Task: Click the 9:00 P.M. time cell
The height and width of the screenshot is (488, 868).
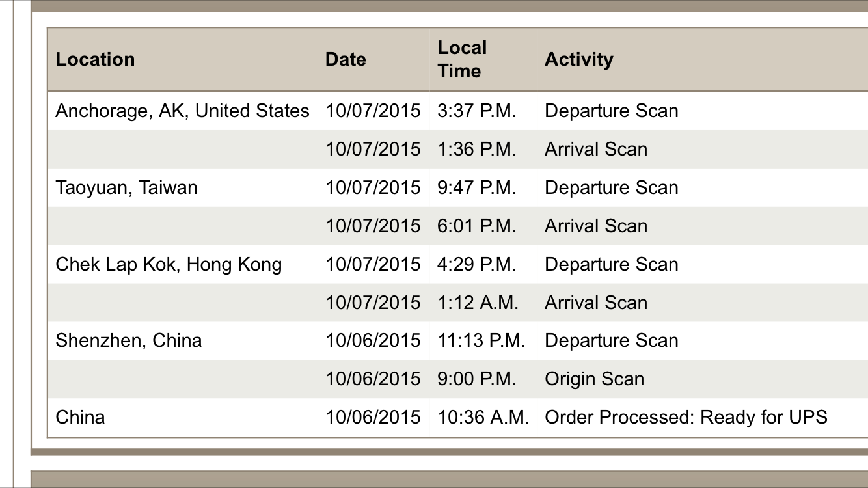Action: [x=477, y=379]
